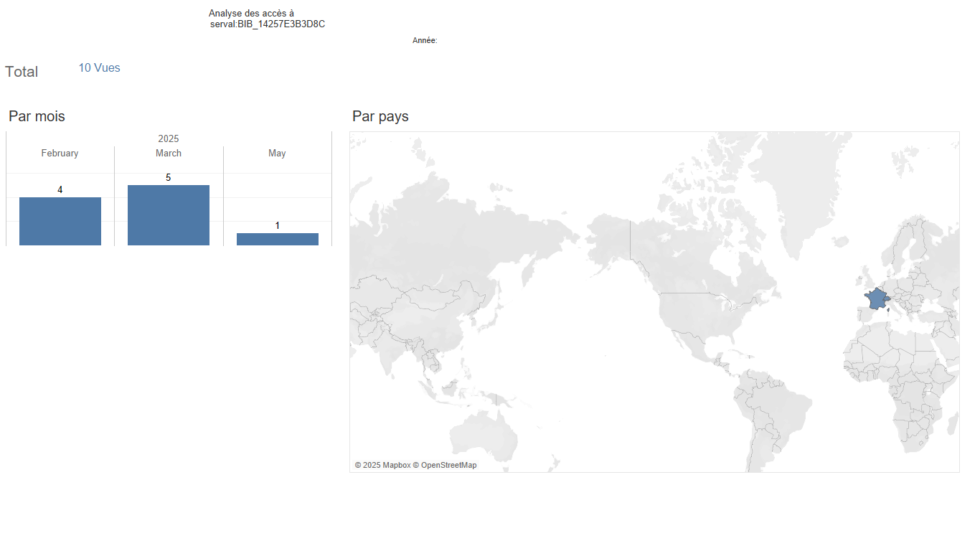This screenshot has width=980, height=551.
Task: Click the 'Par mois' chart title
Action: pos(37,116)
